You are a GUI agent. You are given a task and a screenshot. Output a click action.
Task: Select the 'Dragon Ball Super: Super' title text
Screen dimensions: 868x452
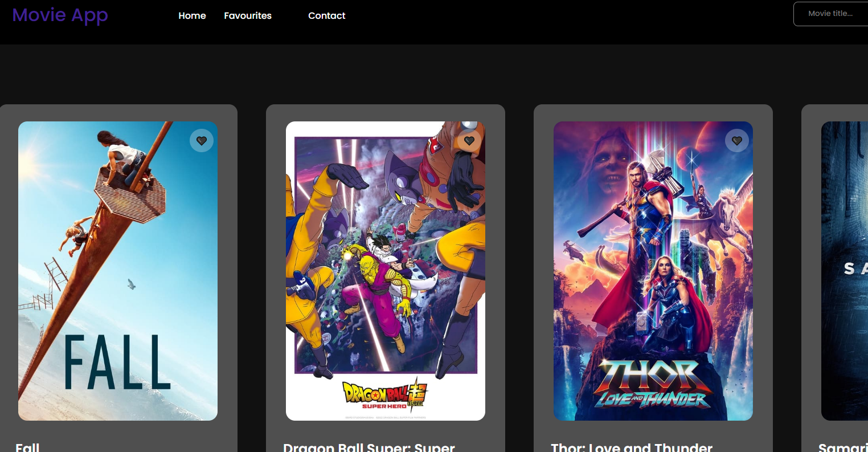coord(369,448)
